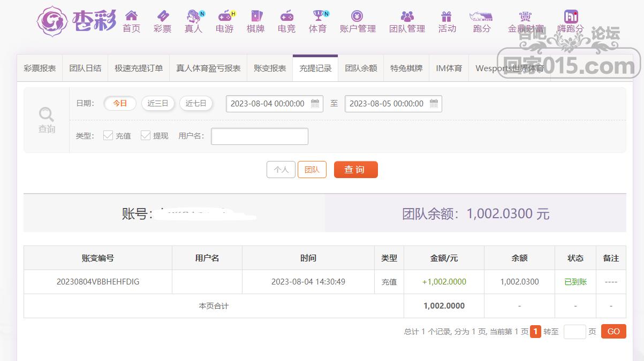Open the 体育 trophy icon
The image size is (644, 361).
tap(318, 16)
